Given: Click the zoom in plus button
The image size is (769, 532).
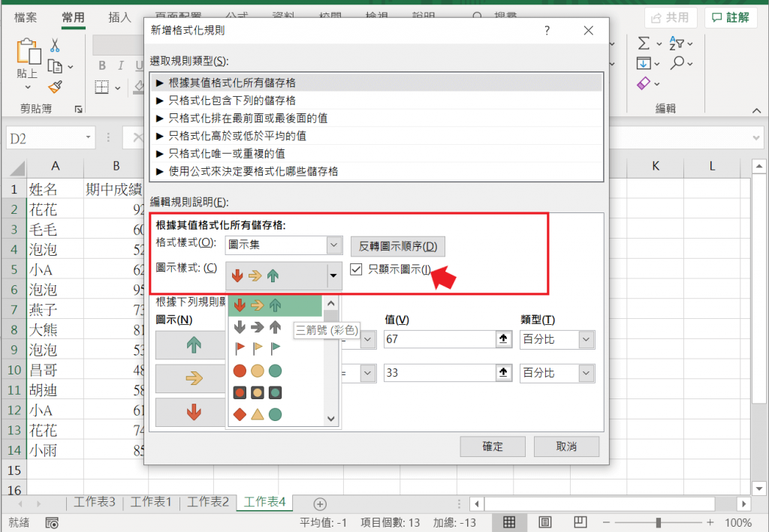Looking at the screenshot, I should pos(710,523).
